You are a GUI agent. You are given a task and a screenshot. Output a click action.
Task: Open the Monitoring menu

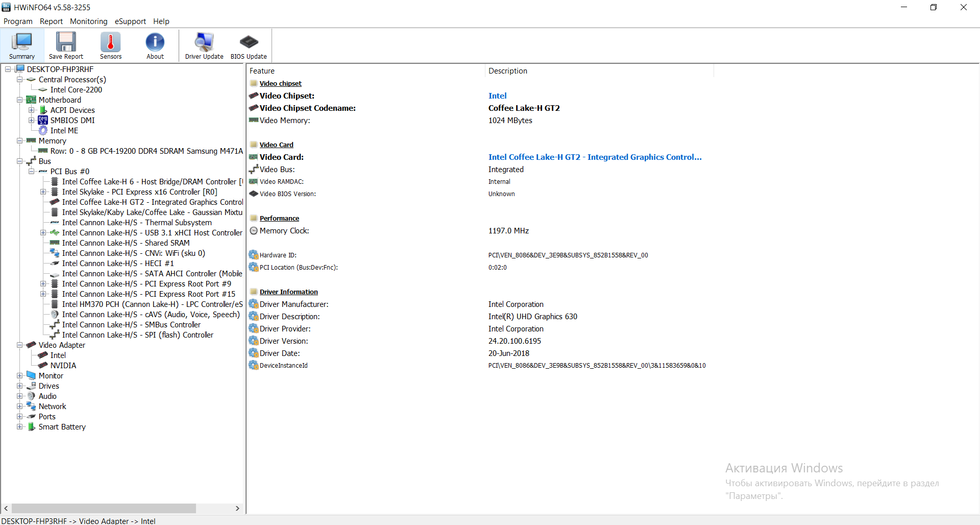coord(89,21)
